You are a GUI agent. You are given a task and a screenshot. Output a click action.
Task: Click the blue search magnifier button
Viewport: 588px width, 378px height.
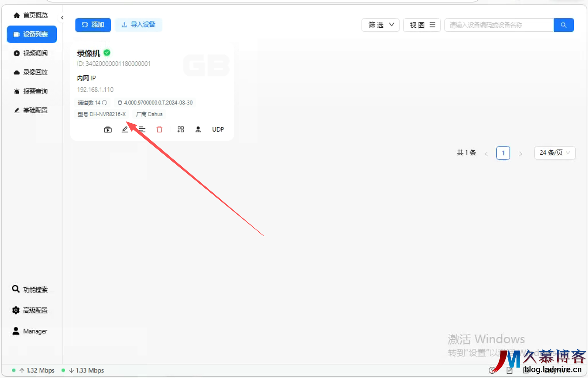(564, 25)
